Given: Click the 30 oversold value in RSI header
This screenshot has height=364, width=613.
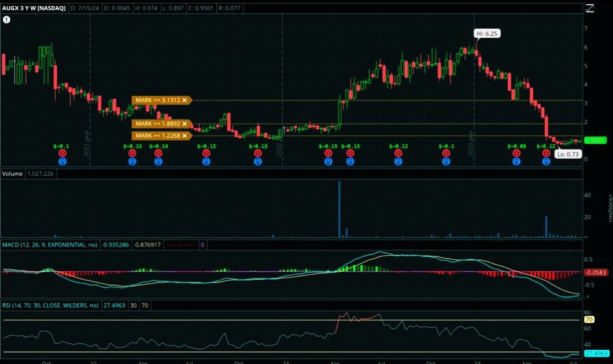Looking at the screenshot, I should [x=133, y=305].
